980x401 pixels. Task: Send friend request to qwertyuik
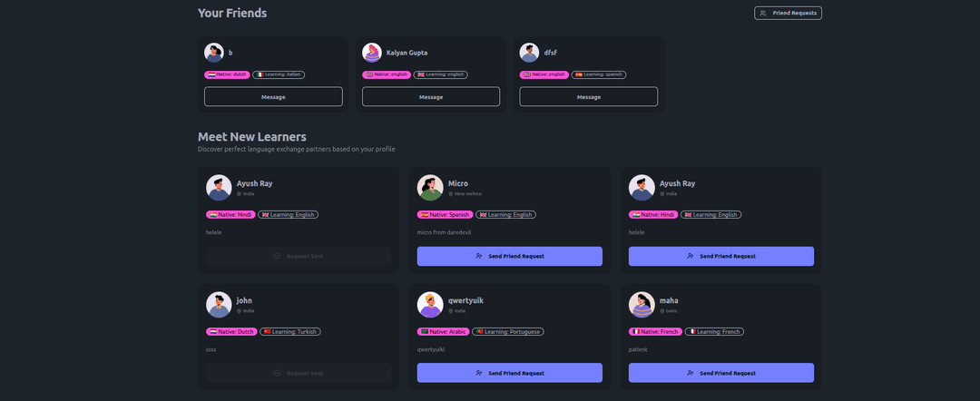[x=510, y=373]
